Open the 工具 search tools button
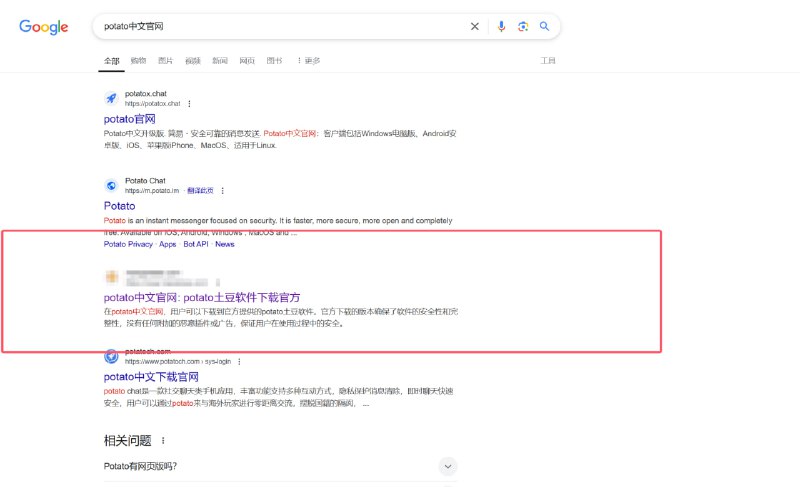Image resolution: width=800 pixels, height=487 pixels. click(x=548, y=61)
